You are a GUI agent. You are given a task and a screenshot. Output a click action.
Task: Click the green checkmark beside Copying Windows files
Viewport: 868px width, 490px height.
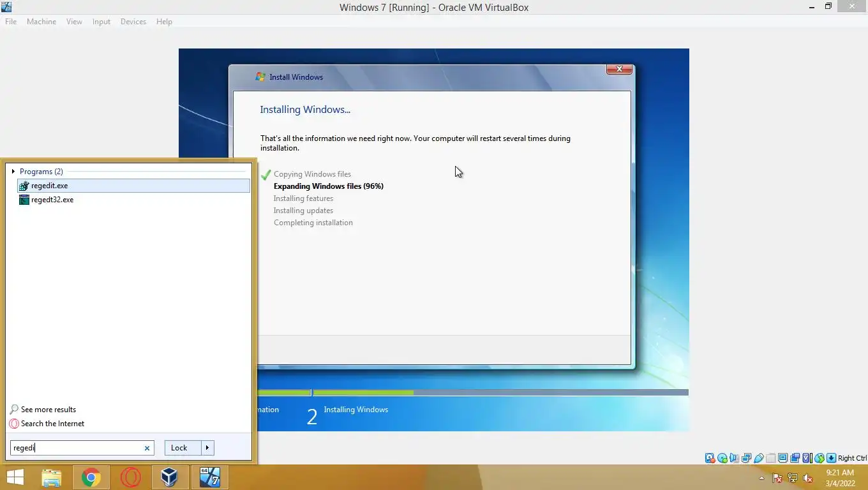(266, 174)
